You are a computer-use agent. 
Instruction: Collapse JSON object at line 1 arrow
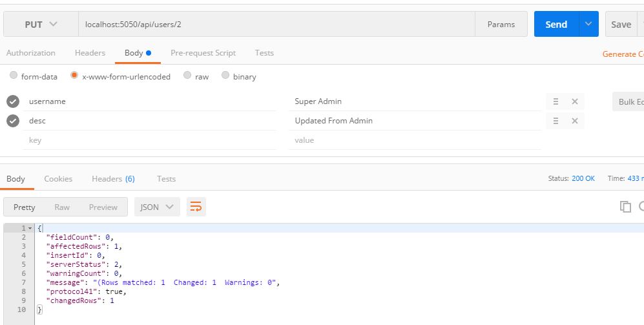[30, 229]
